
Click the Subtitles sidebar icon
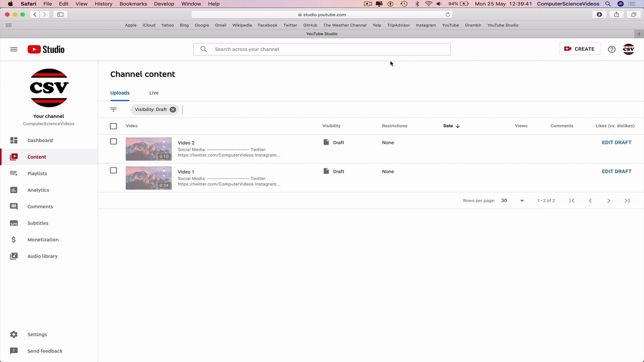pyautogui.click(x=14, y=223)
